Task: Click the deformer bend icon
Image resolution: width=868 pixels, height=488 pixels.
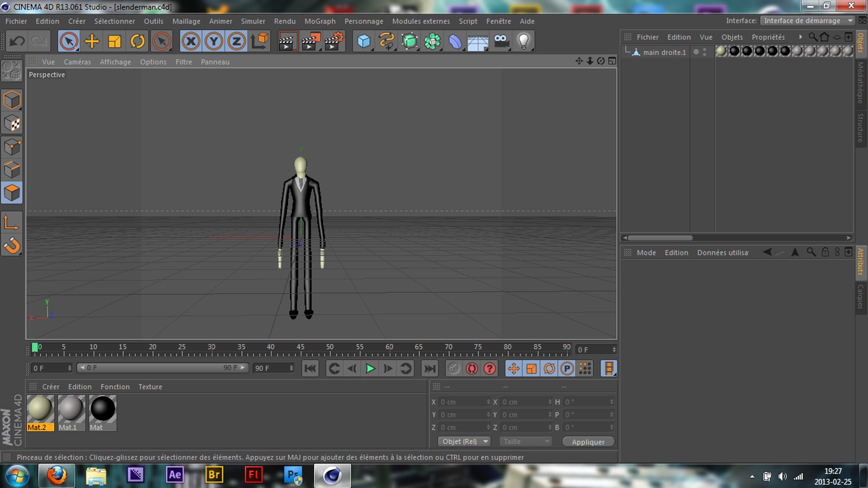Action: click(455, 41)
